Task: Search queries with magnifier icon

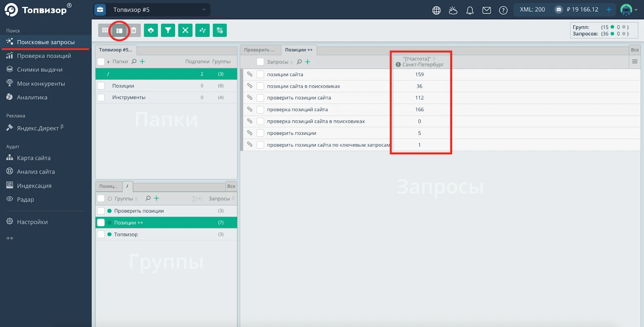Action: click(299, 62)
